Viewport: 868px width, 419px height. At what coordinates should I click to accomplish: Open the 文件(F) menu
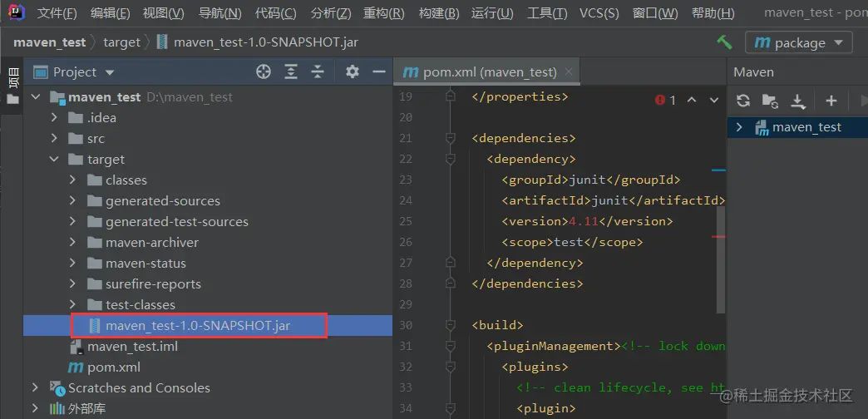pyautogui.click(x=57, y=13)
